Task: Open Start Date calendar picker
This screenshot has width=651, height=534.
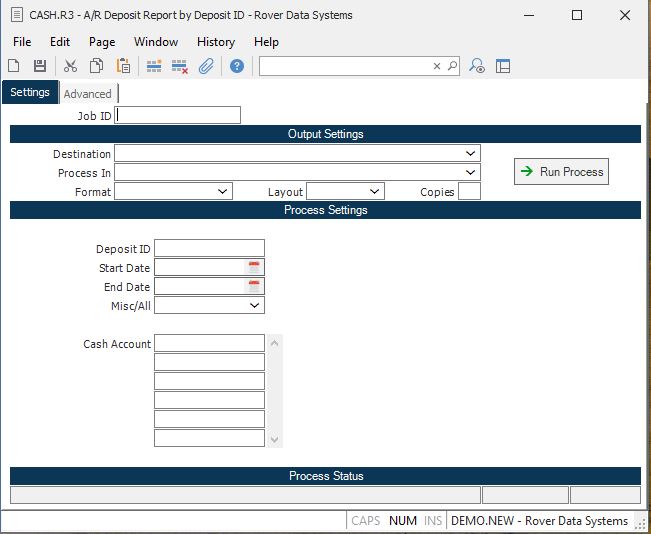Action: (x=254, y=267)
